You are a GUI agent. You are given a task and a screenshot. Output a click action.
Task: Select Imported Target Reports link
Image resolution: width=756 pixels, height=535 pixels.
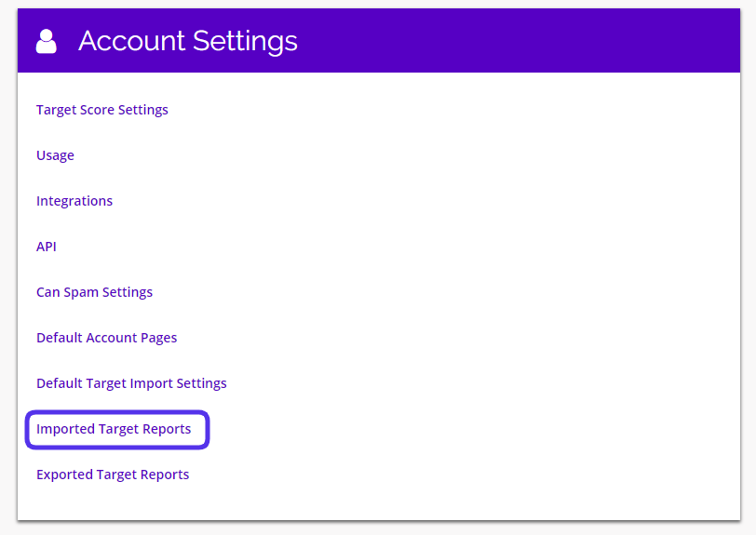pos(114,429)
